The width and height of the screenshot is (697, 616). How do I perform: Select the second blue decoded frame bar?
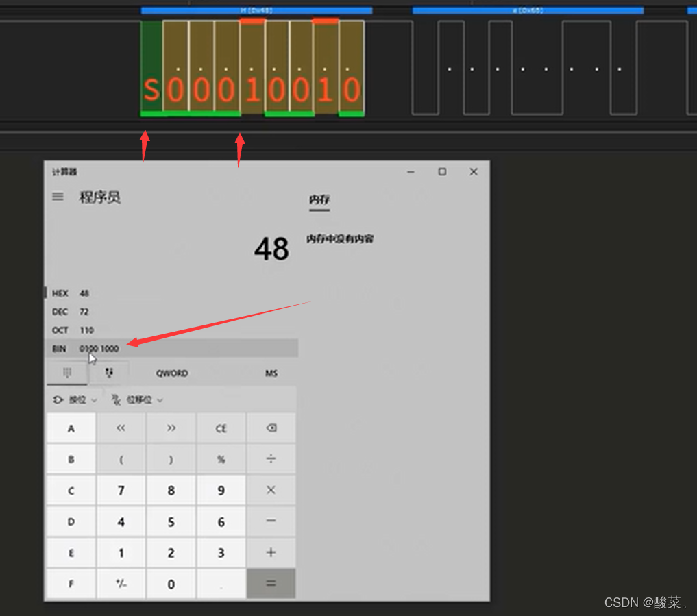coord(528,10)
